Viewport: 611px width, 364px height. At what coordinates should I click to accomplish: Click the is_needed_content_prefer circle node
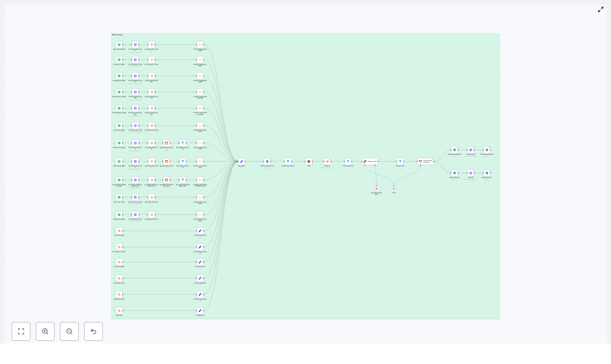(x=377, y=188)
